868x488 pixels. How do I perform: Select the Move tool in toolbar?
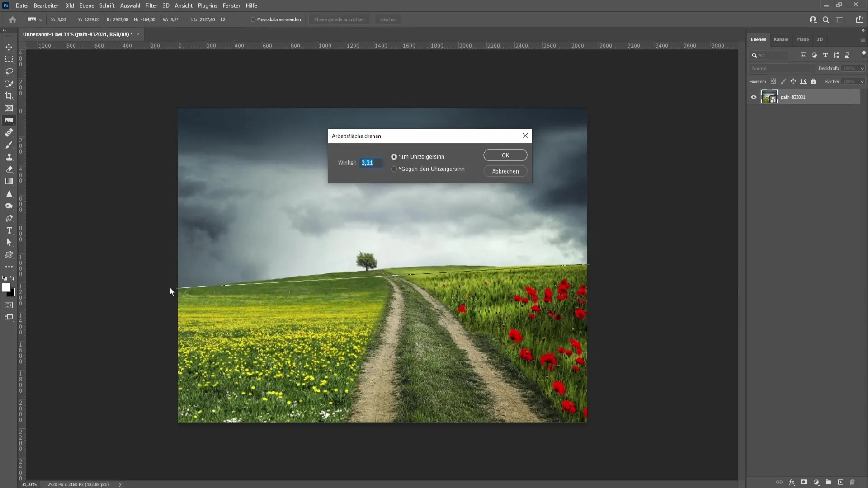click(9, 47)
